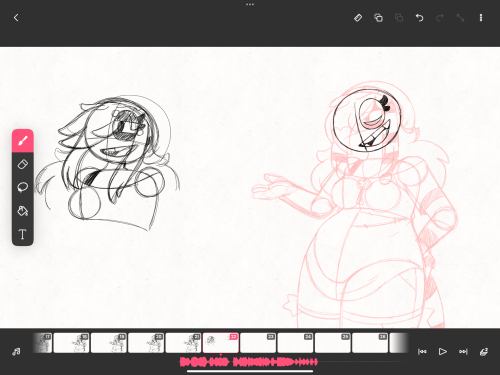Select frame 18 thumbnail
The height and width of the screenshot is (375, 500).
pos(71,343)
